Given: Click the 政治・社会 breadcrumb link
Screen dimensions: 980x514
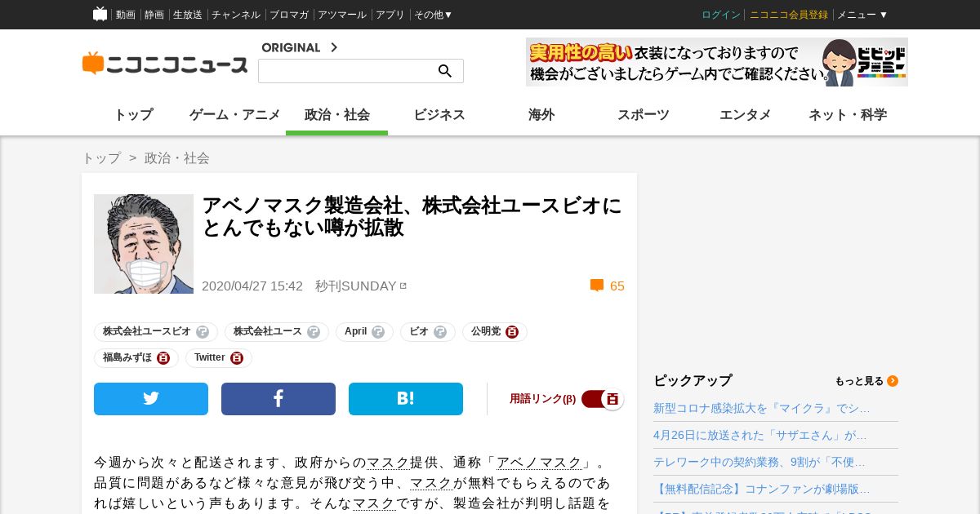Looking at the screenshot, I should [x=177, y=158].
